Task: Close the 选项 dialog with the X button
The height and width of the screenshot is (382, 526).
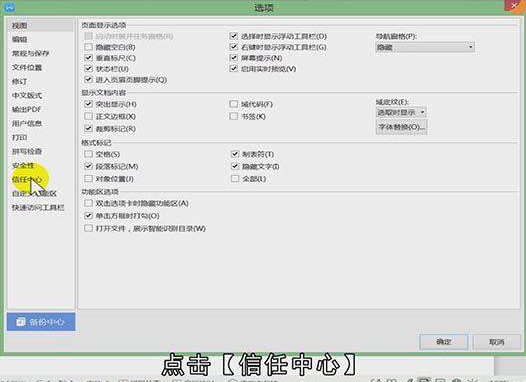Action: point(514,6)
